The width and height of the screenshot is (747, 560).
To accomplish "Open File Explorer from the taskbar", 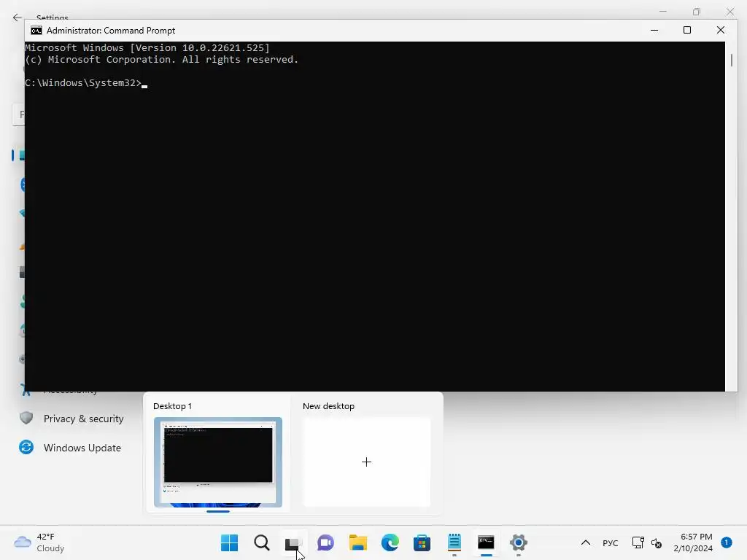I will coord(357,542).
